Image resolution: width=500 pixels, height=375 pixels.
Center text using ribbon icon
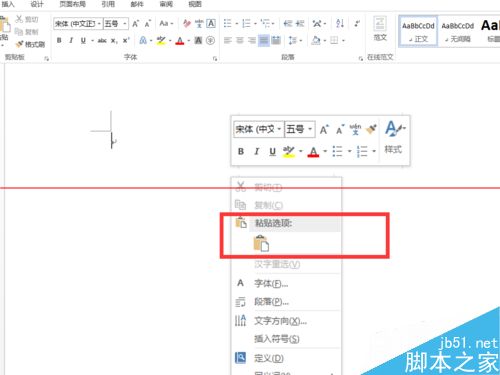tap(240, 41)
